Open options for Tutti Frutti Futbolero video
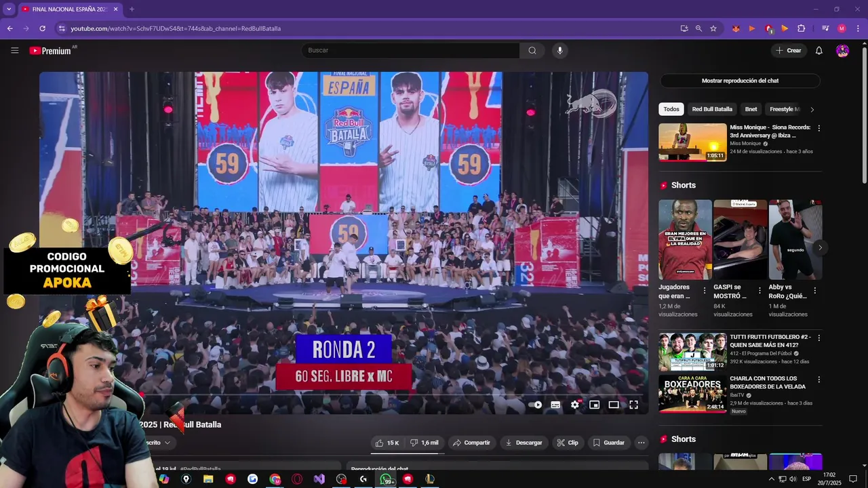Viewport: 868px width, 488px height. pos(818,338)
